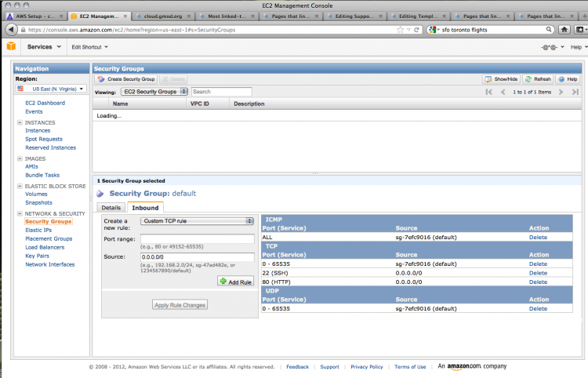The image size is (588, 378).
Task: Open the Edit Shortcut dropdown
Action: tap(89, 47)
